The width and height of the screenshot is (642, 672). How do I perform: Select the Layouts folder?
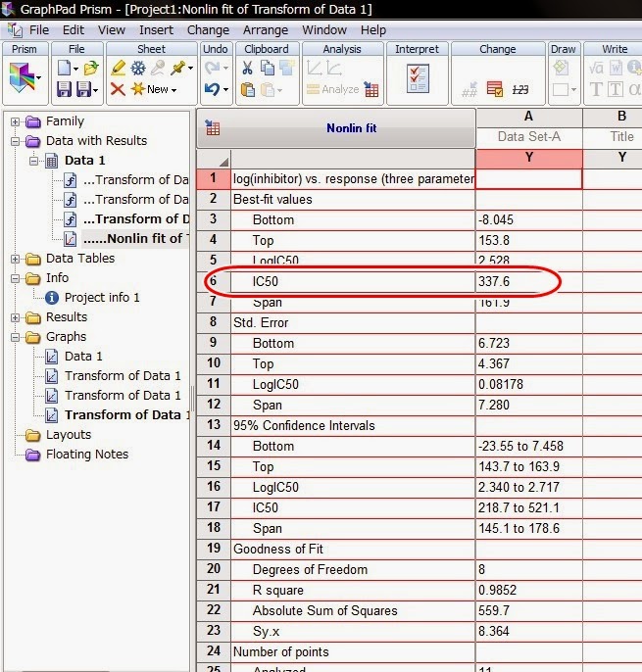[69, 435]
